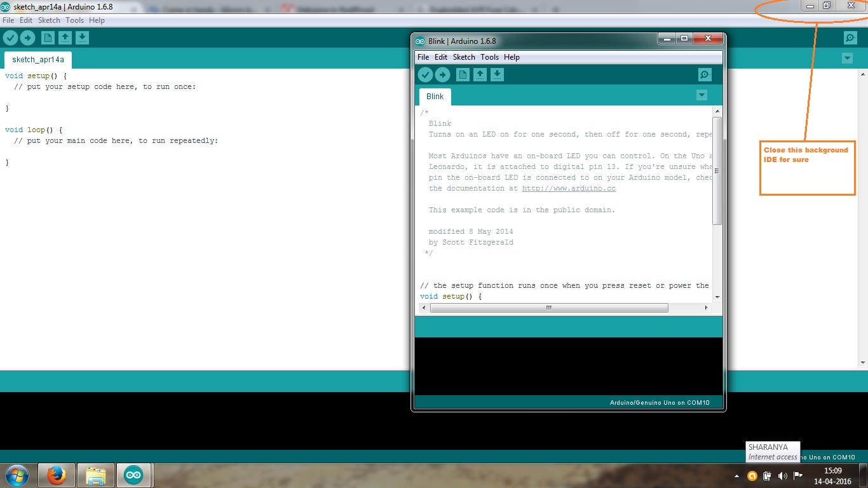Click Verify button in Blink window

click(x=425, y=75)
